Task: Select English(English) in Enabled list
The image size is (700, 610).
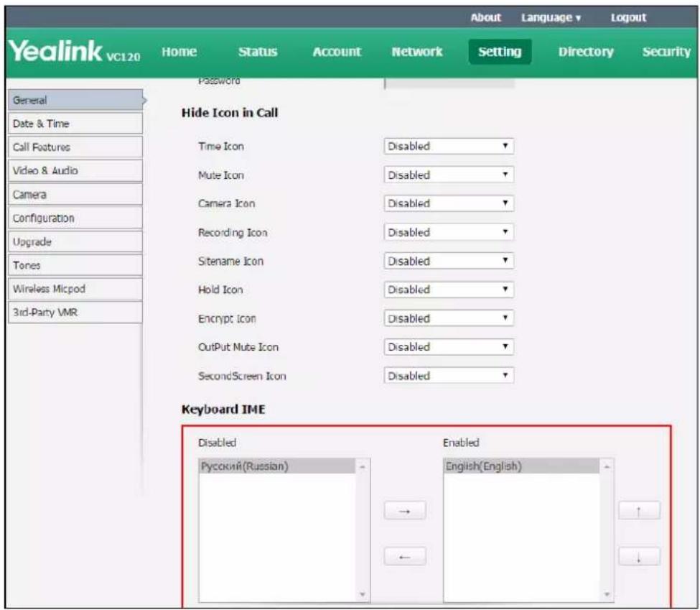Action: [x=521, y=466]
